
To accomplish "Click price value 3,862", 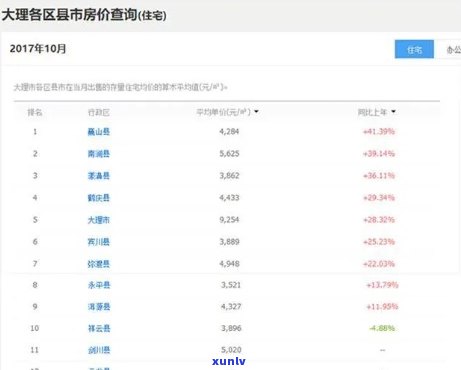I will (x=229, y=176).
